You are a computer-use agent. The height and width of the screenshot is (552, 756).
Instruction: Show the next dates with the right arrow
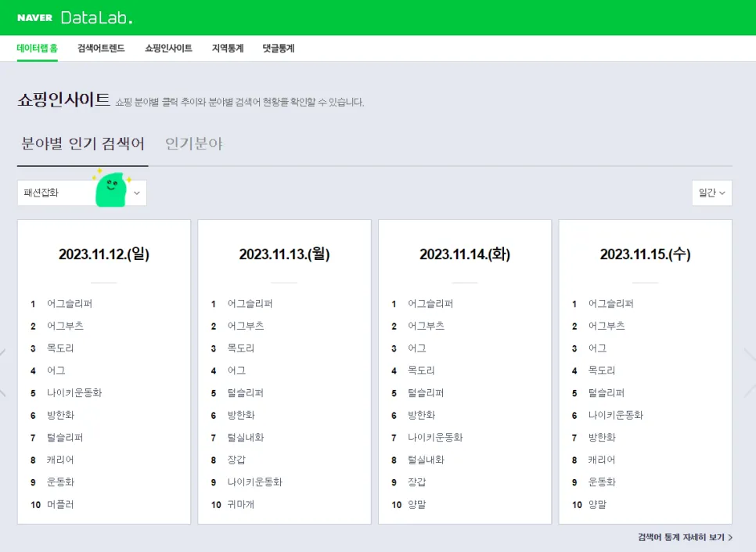click(x=751, y=374)
